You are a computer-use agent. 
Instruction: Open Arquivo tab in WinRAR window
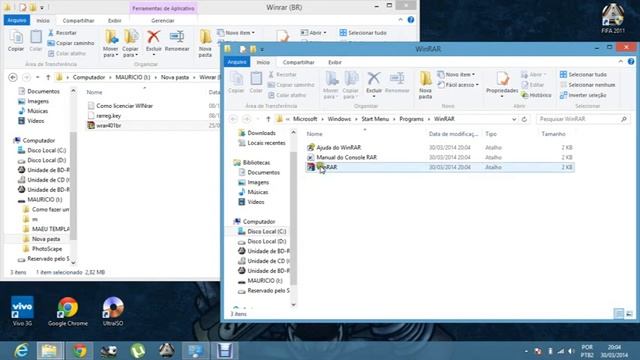(x=237, y=62)
